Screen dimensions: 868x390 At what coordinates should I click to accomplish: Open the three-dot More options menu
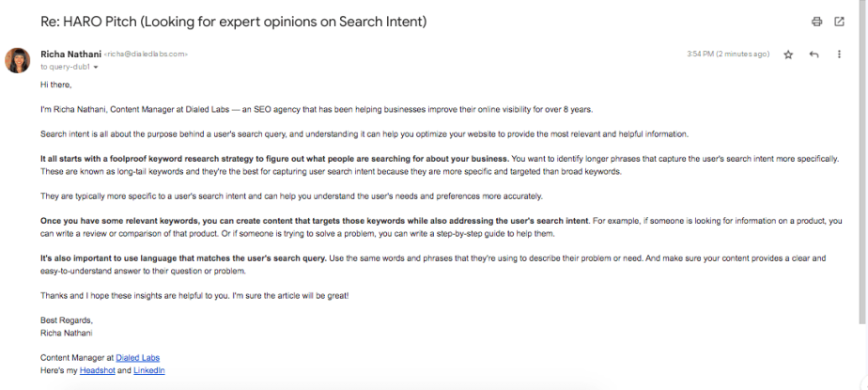pyautogui.click(x=839, y=55)
